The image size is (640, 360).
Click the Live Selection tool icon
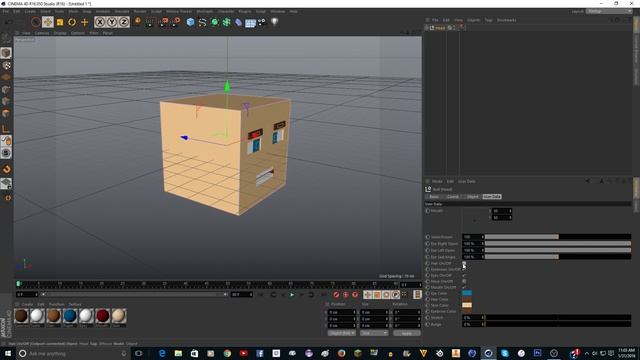tap(36, 22)
